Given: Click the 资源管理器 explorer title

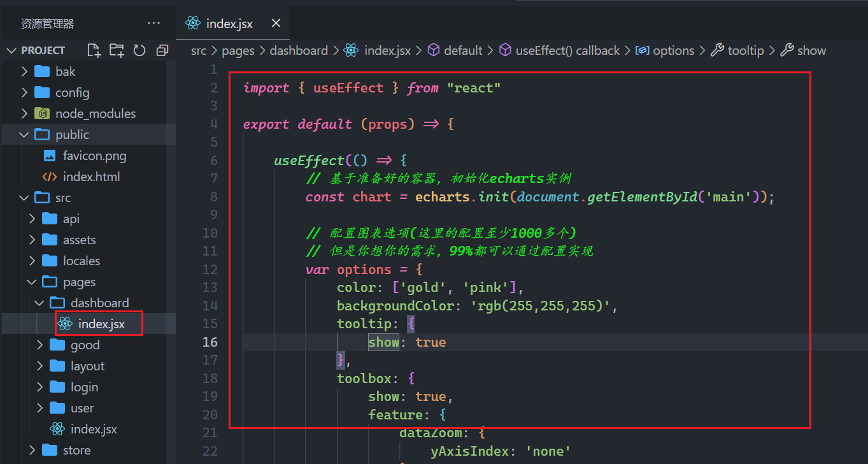Looking at the screenshot, I should point(48,24).
